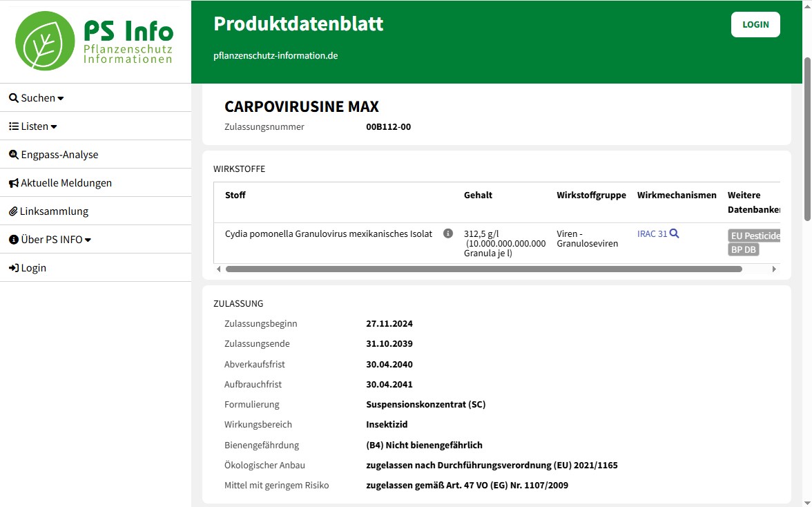Image resolution: width=812 pixels, height=507 pixels.
Task: Open the Über PS INFO dropdown caret
Action: coord(88,240)
